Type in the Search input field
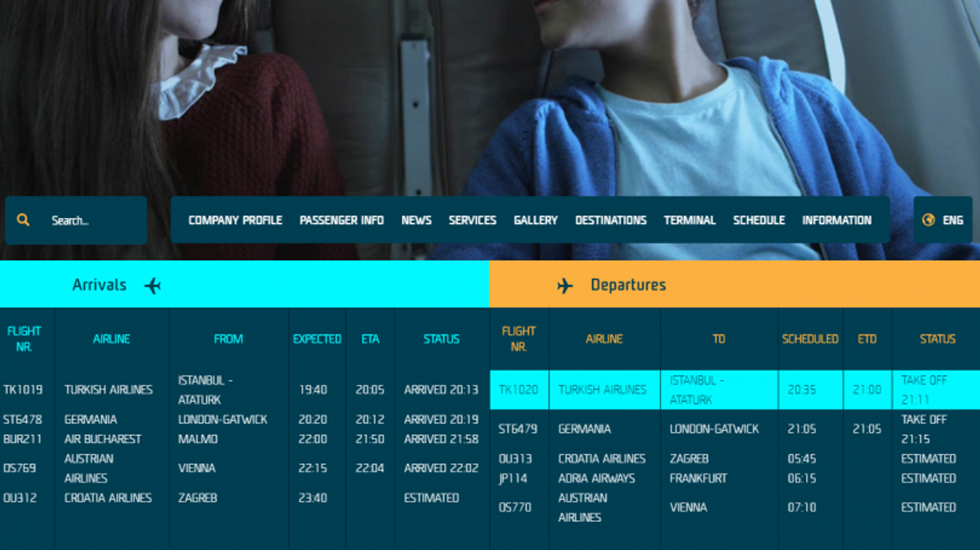This screenshot has width=980, height=550. tap(91, 220)
